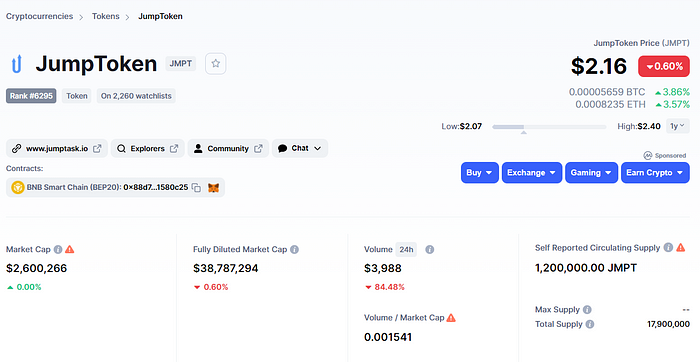Click the 3.86% BTC change
700x362 pixels.
point(672,92)
